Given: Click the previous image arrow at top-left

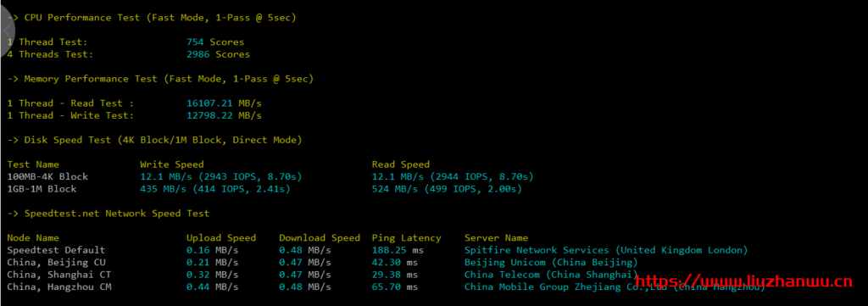Looking at the screenshot, I should (x=8, y=32).
